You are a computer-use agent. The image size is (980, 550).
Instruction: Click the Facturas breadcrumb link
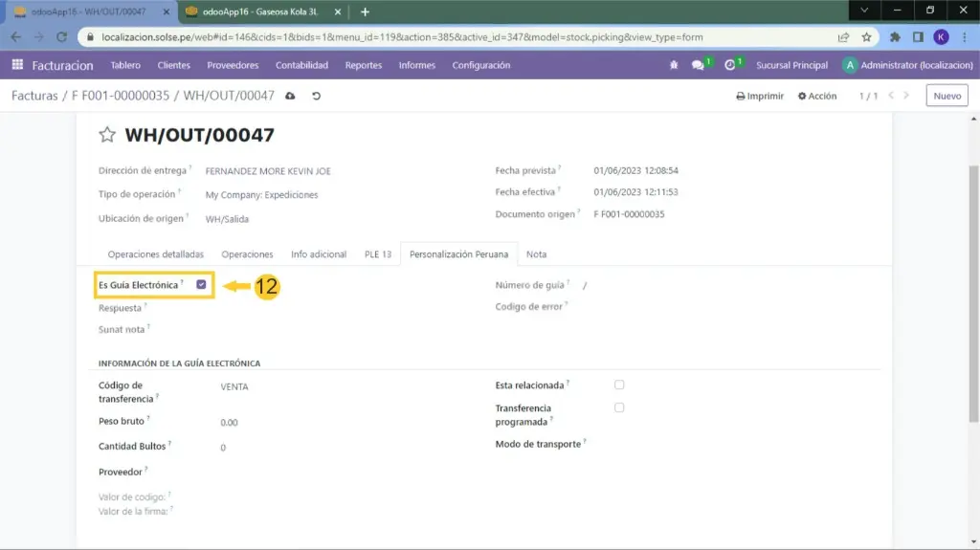coord(34,96)
